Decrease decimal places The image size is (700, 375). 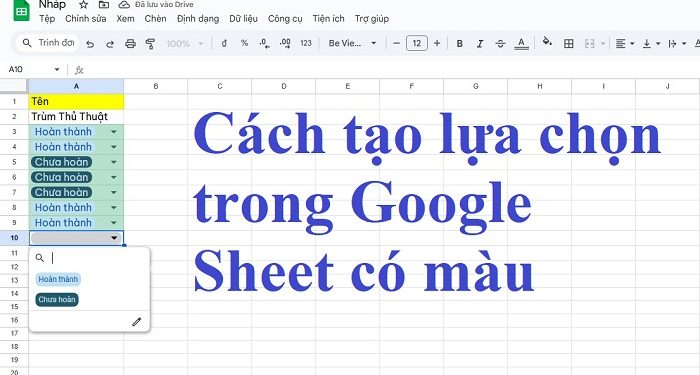coord(264,43)
